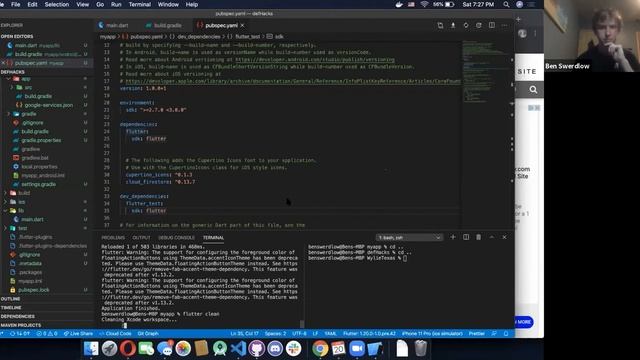The width and height of the screenshot is (640, 360).
Task: Expand the gradle folder
Action: [8, 114]
